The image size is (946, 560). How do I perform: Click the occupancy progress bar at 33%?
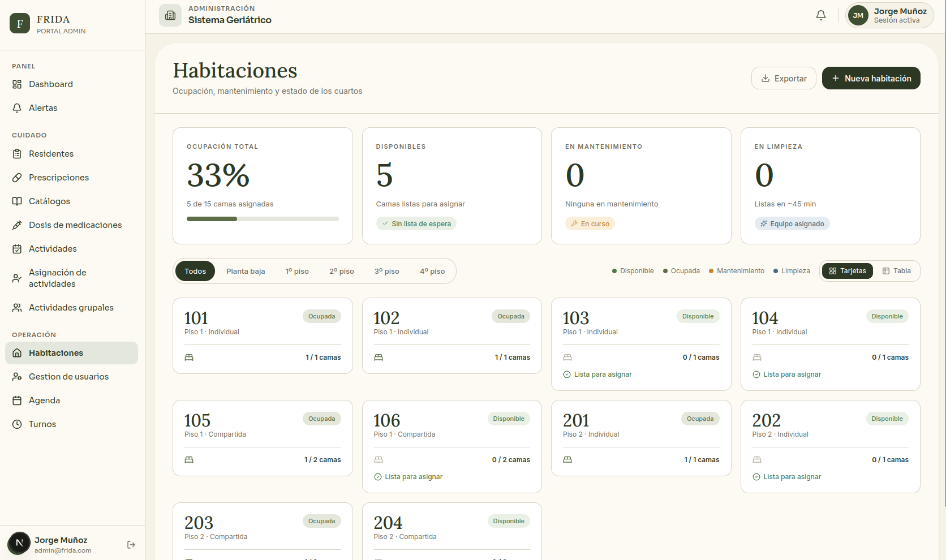coord(263,219)
